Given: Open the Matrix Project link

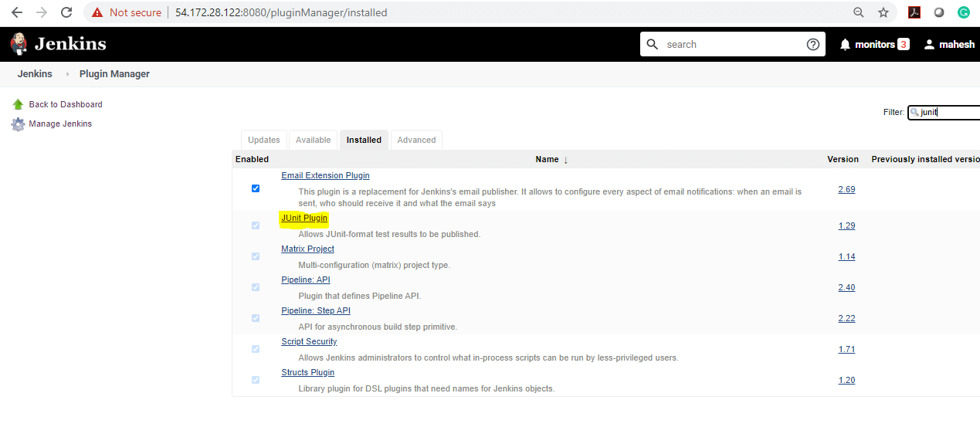Looking at the screenshot, I should [307, 249].
